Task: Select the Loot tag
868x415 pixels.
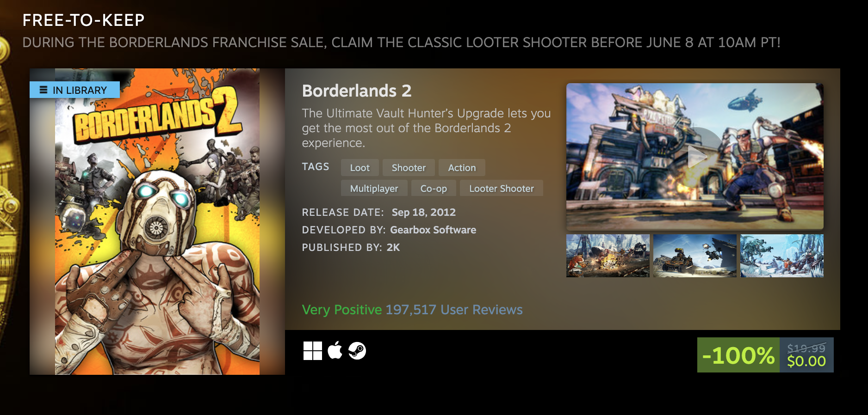Action: [360, 168]
